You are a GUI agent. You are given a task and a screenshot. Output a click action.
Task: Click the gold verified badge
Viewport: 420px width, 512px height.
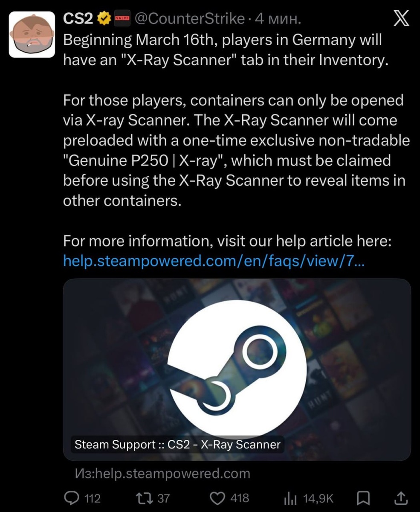pyautogui.click(x=104, y=19)
